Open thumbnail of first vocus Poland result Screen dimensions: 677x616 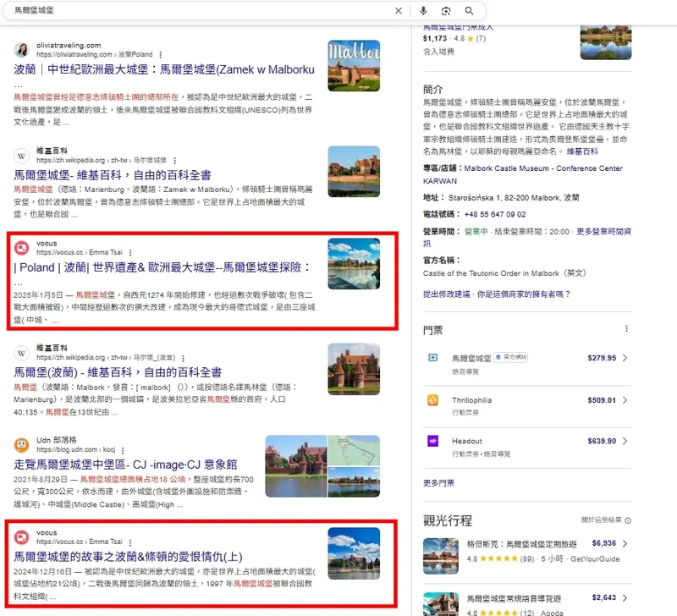point(354,264)
